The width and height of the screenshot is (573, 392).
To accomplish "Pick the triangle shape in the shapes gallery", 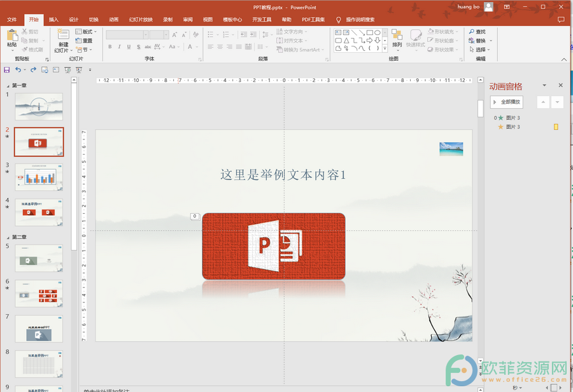I will tap(346, 40).
